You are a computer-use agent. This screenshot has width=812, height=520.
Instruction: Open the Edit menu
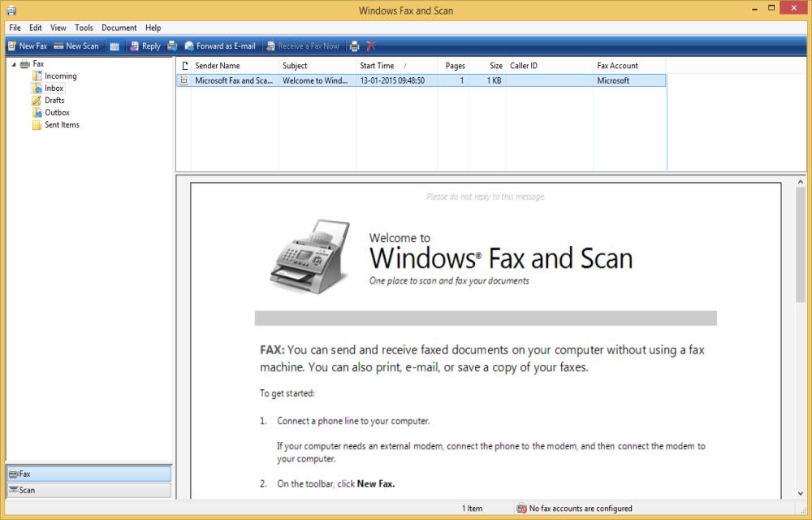coord(35,28)
